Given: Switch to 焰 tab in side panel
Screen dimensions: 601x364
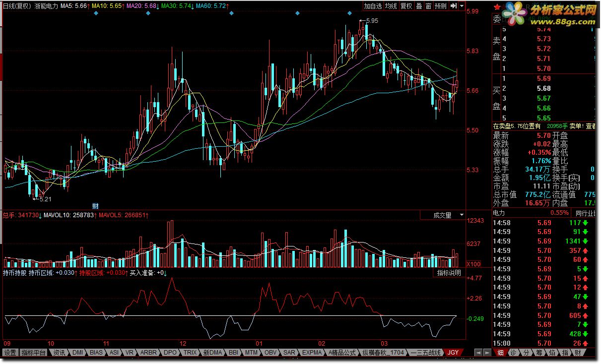Looking at the screenshot, I should (552, 353).
